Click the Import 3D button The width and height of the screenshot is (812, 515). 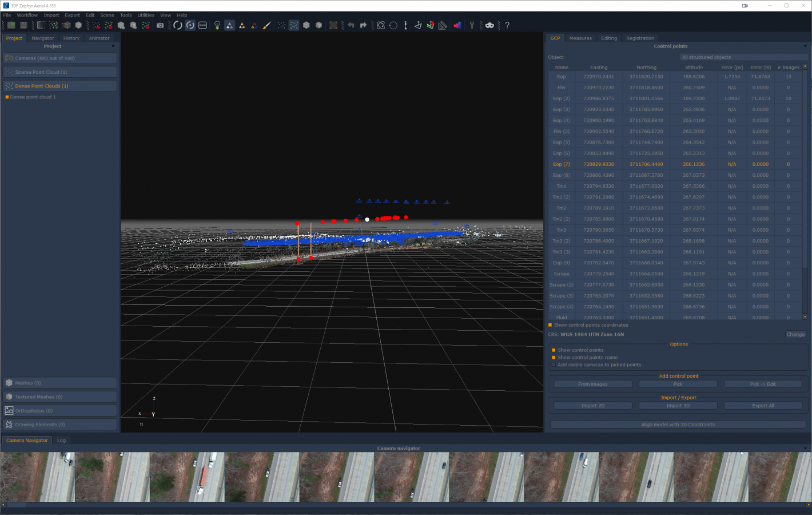pyautogui.click(x=678, y=406)
